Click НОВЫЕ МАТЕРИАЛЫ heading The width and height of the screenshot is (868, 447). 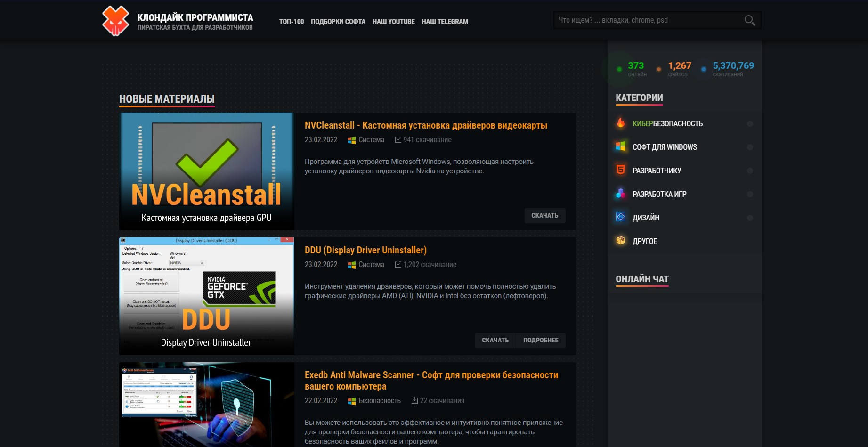[x=167, y=99]
